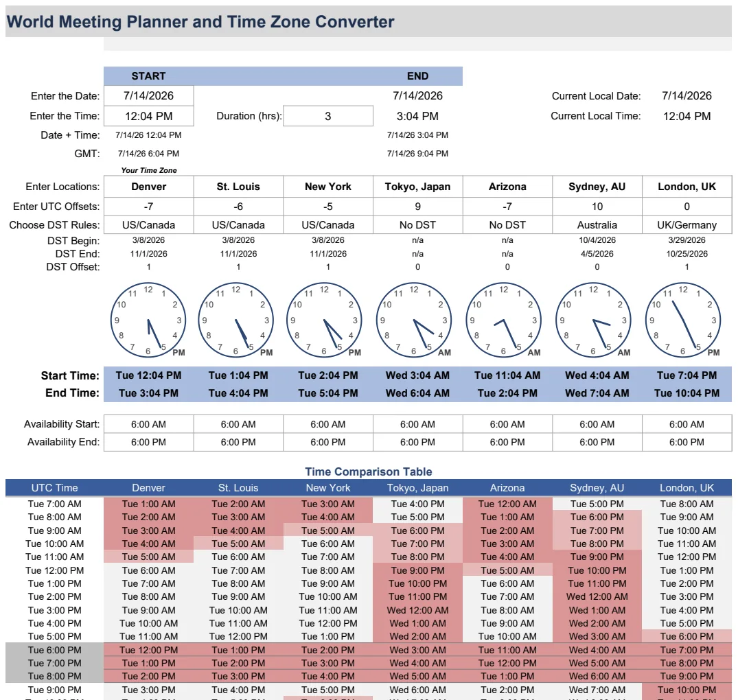The height and width of the screenshot is (700, 738).
Task: Select the Duration hours field
Action: click(328, 116)
